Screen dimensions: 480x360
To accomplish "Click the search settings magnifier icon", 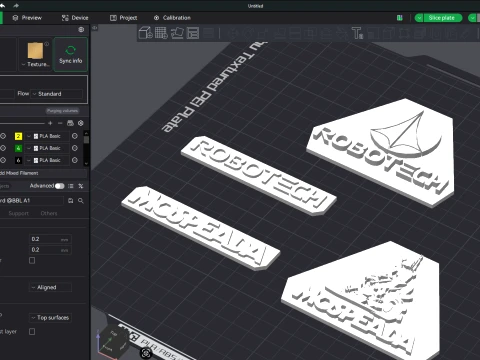I will (x=81, y=201).
